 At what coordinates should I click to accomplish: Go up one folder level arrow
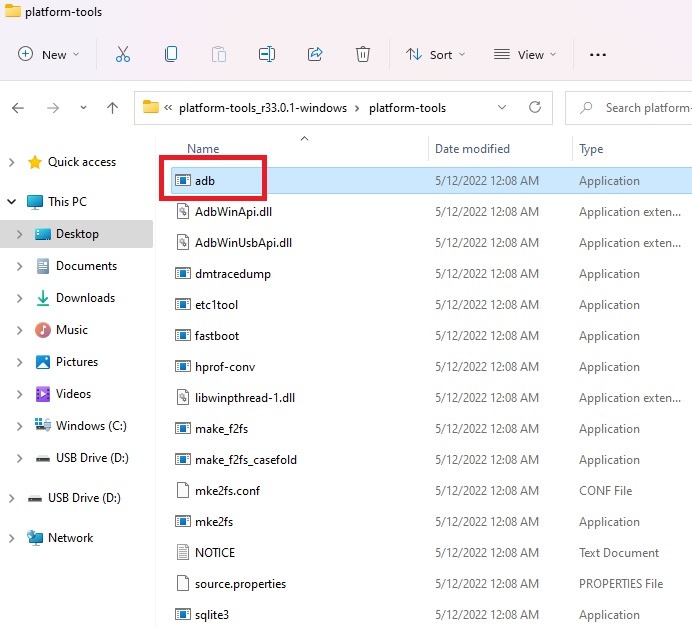[113, 108]
